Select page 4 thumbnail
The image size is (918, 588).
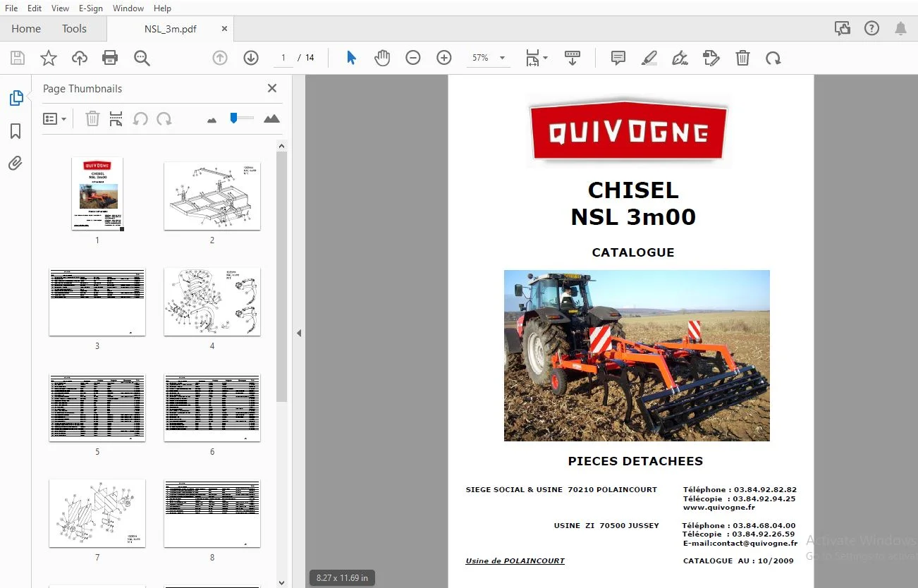[x=212, y=302]
